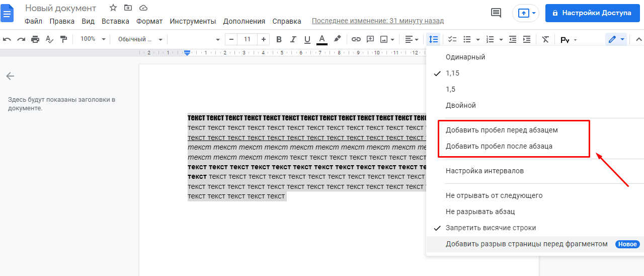Star the document with the star icon

(x=113, y=8)
